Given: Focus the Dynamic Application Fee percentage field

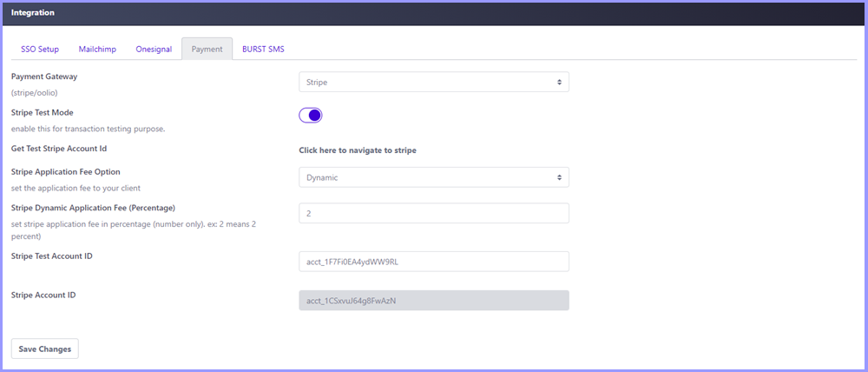Looking at the screenshot, I should point(433,213).
